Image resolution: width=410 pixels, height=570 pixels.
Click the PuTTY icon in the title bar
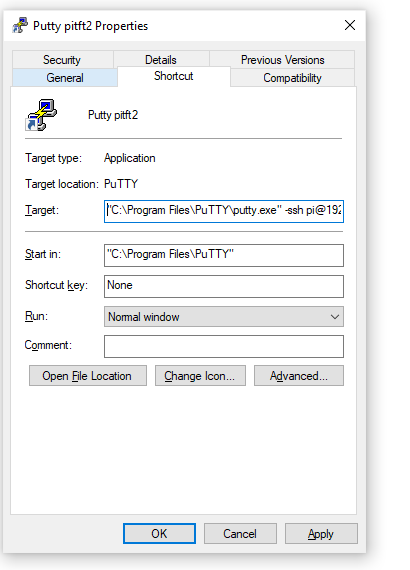pos(20,25)
